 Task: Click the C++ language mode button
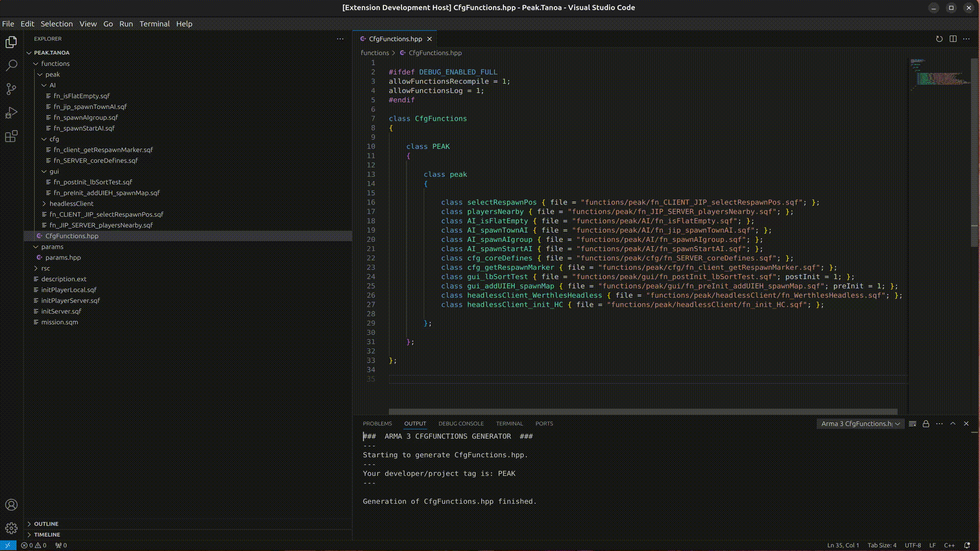click(949, 545)
